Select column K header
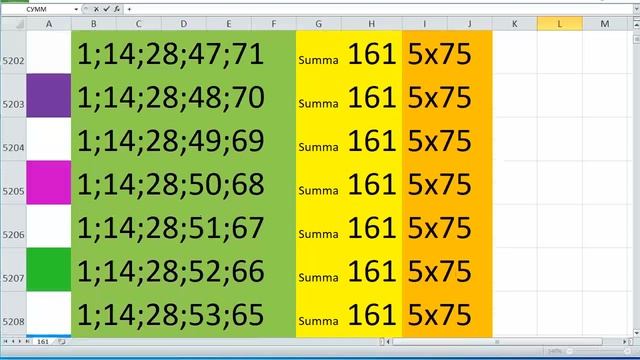The width and height of the screenshot is (640, 360). click(x=514, y=24)
